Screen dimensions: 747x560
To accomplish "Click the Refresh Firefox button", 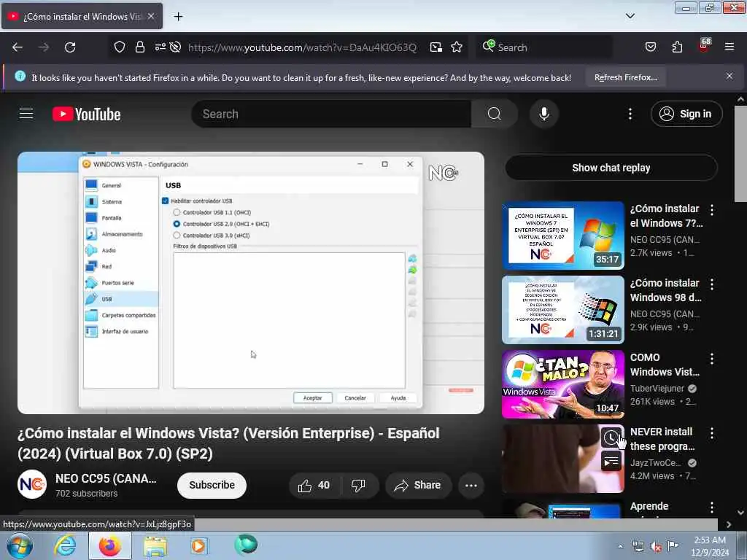I will [x=625, y=77].
